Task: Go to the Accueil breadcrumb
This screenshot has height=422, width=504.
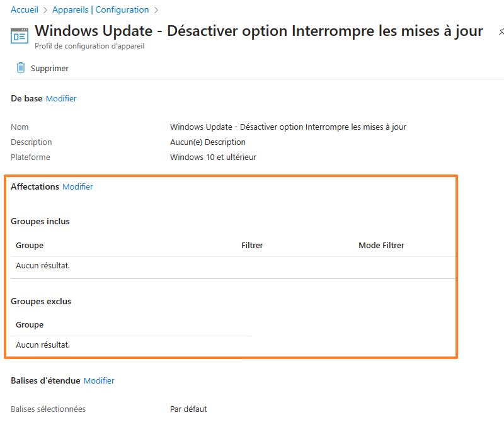Action: tap(25, 10)
